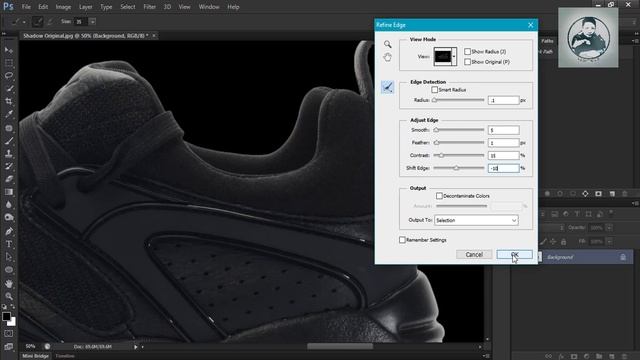Enable Show Original checkbox
640x360 pixels.
[467, 62]
